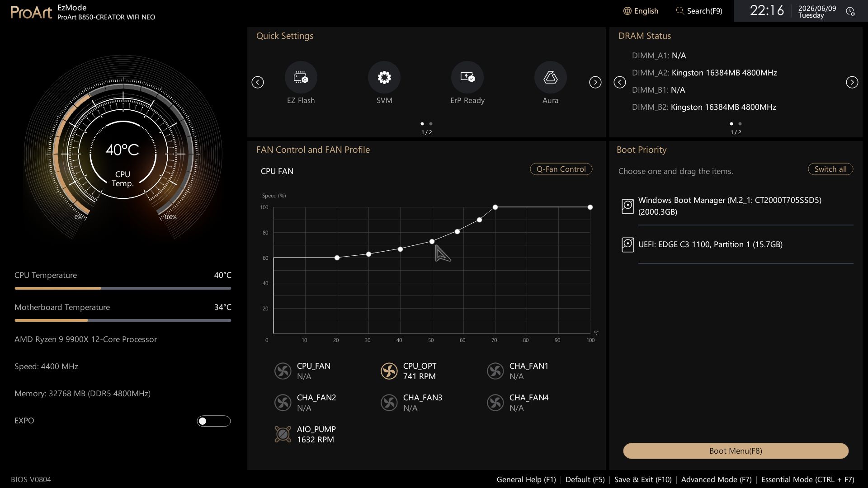The height and width of the screenshot is (488, 868).
Task: Open Q-Fan Control
Action: tap(561, 169)
